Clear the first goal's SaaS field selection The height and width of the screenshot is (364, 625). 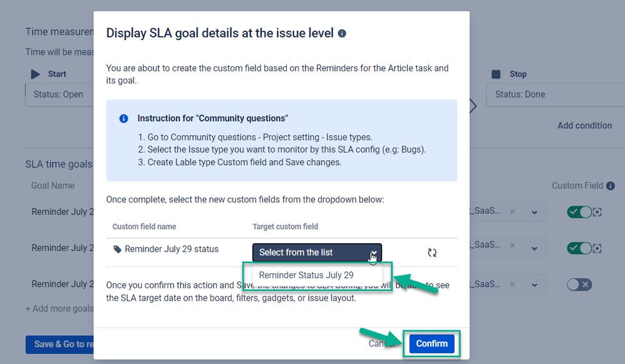coord(513,212)
